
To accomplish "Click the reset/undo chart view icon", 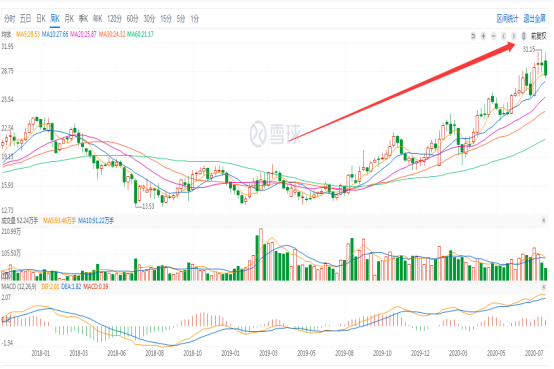I will [x=473, y=36].
